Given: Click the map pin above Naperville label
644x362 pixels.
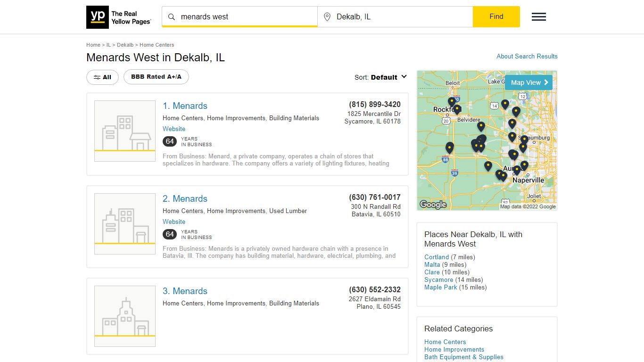Looking at the screenshot, I should [517, 170].
